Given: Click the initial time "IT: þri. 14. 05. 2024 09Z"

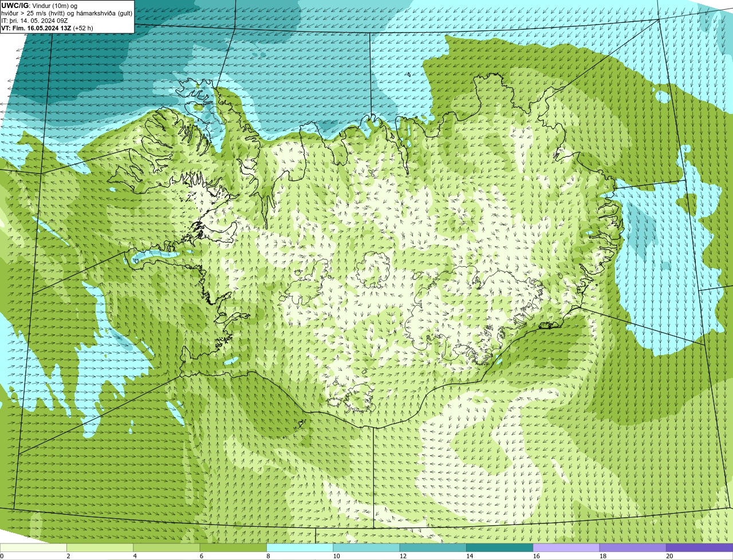Looking at the screenshot, I should click(x=34, y=21).
